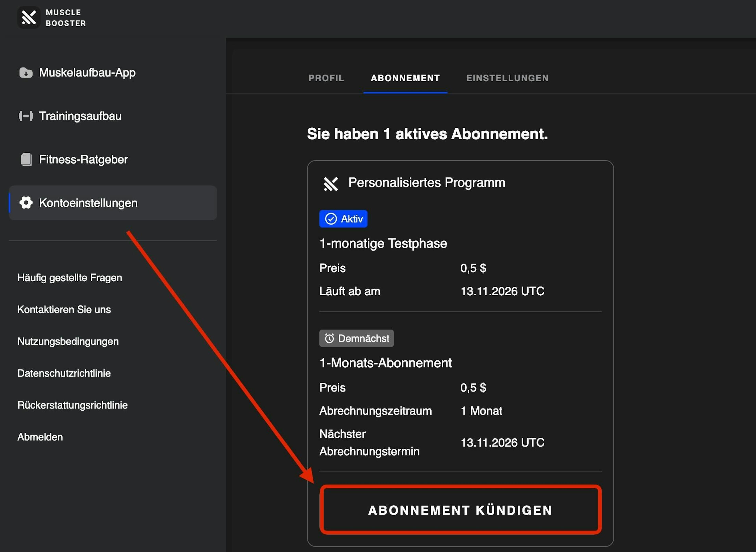The height and width of the screenshot is (552, 756).
Task: Open the Nutzungsbedingungen link
Action: 68,341
